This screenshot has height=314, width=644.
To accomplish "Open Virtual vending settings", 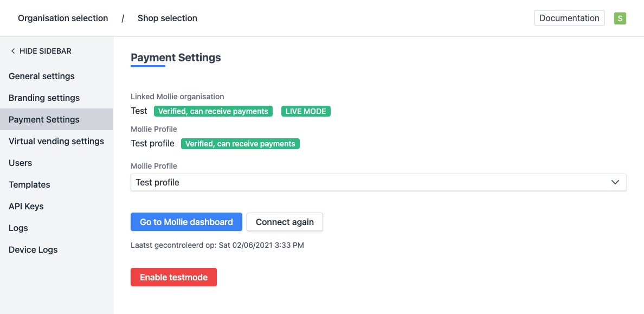I will (56, 141).
